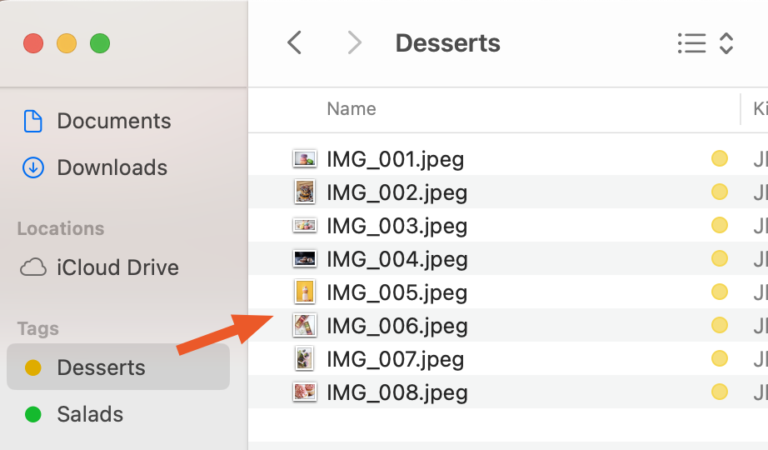Open Documents in the sidebar
Image resolution: width=768 pixels, height=450 pixels.
tap(113, 121)
